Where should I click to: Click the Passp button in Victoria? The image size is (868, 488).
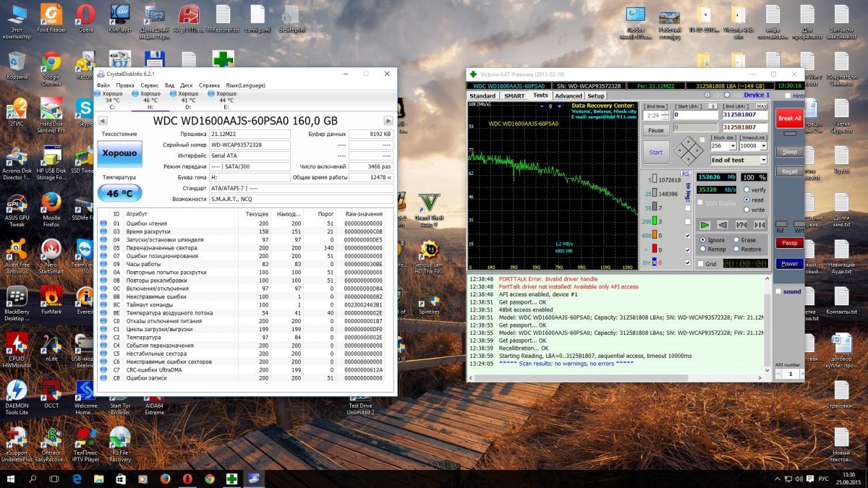point(790,243)
